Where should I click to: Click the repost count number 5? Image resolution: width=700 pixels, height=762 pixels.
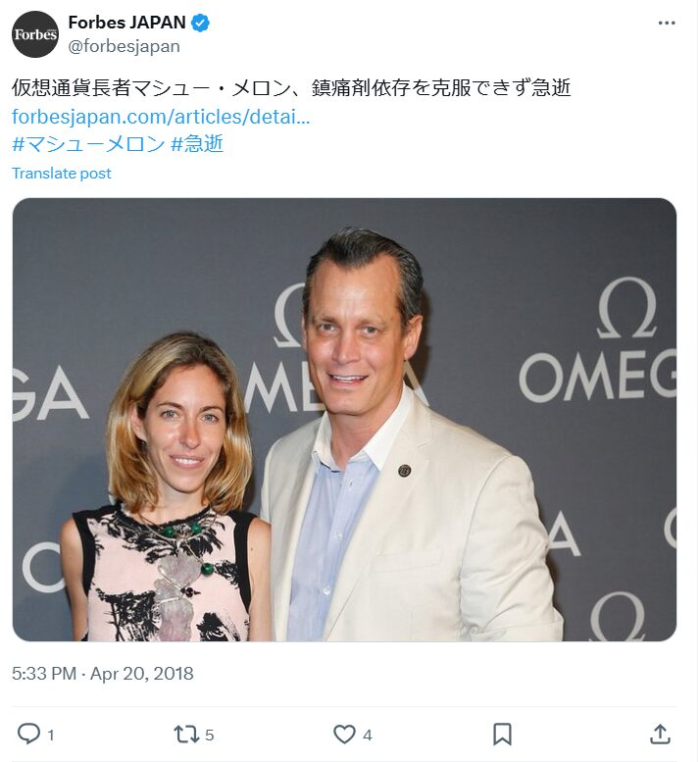pyautogui.click(x=210, y=735)
